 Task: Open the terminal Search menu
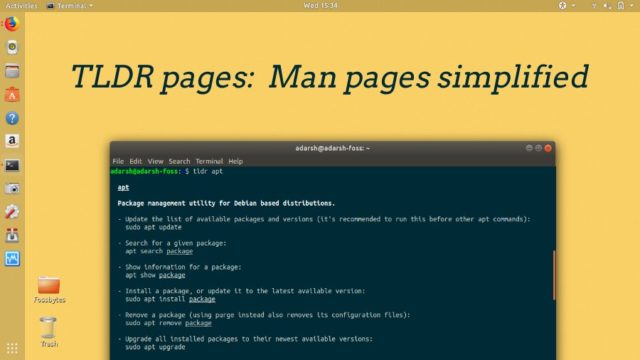179,161
